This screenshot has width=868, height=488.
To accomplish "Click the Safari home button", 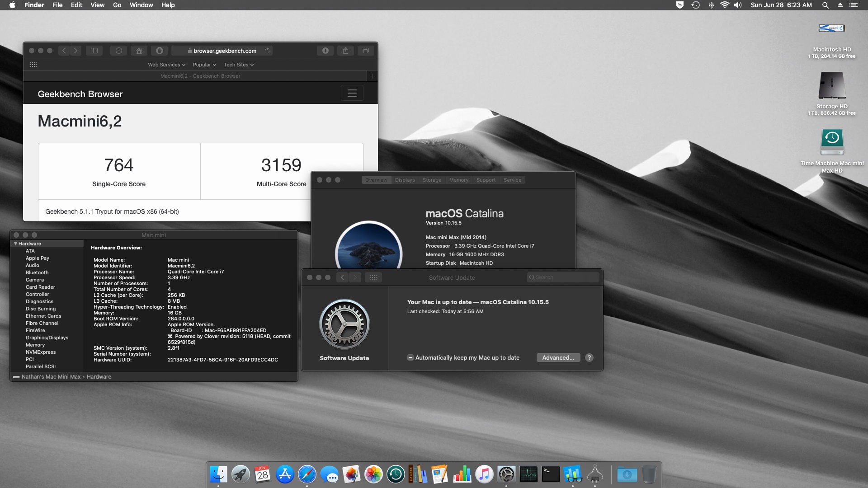I will (139, 51).
